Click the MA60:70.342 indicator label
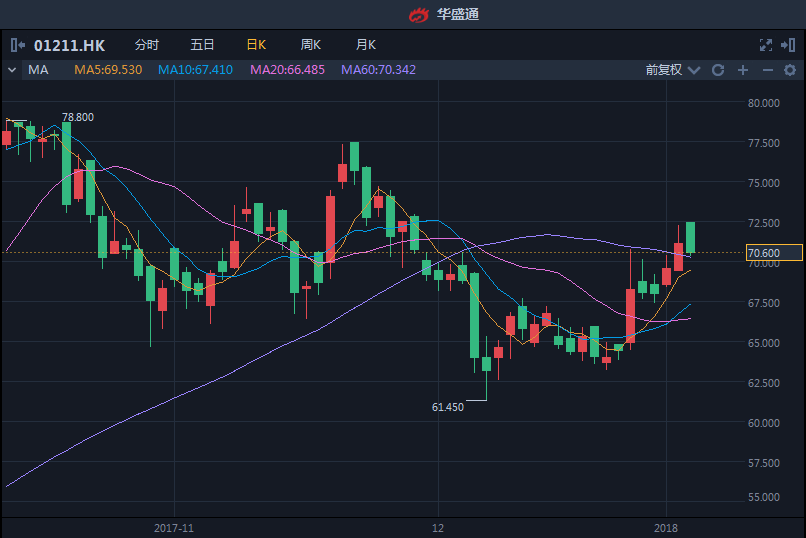The width and height of the screenshot is (806, 538). tap(378, 70)
